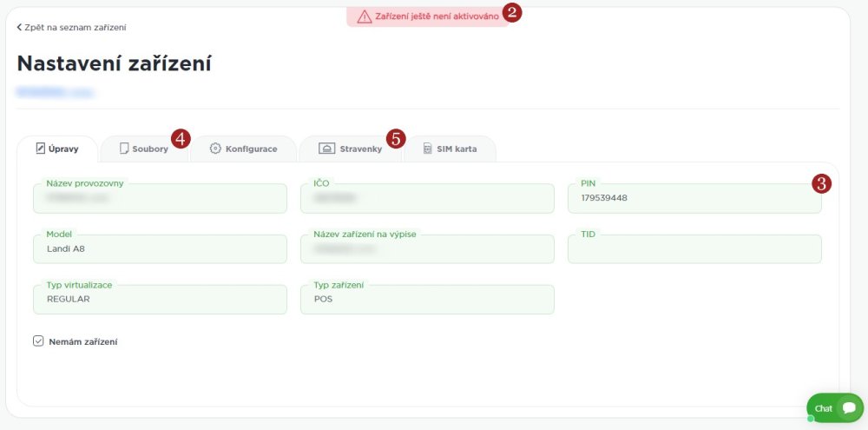Click the edit pencil icon on Úpravy tab
Viewport: 868px width, 430px height.
(40, 149)
